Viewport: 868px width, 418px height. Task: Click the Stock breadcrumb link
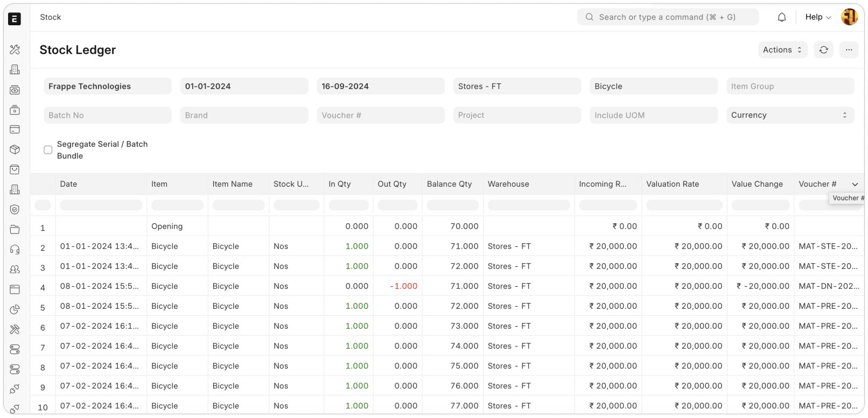pyautogui.click(x=51, y=17)
